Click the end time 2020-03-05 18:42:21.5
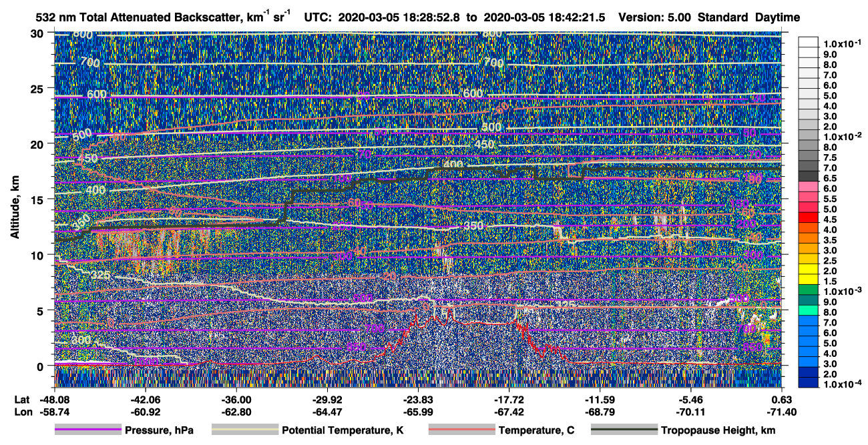This screenshot has height=445, width=868. (x=544, y=17)
